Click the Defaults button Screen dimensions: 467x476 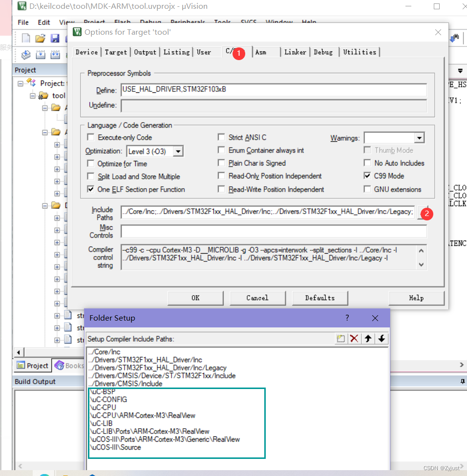coord(320,298)
